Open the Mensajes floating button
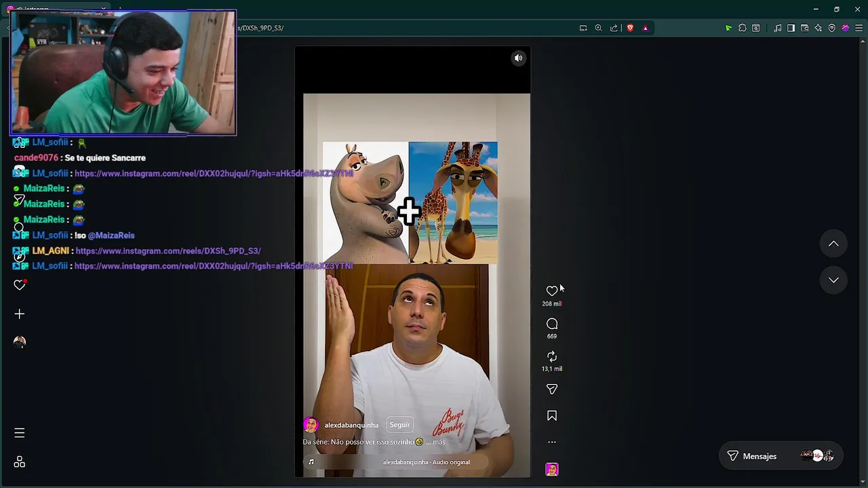The height and width of the screenshot is (488, 868). tap(781, 456)
